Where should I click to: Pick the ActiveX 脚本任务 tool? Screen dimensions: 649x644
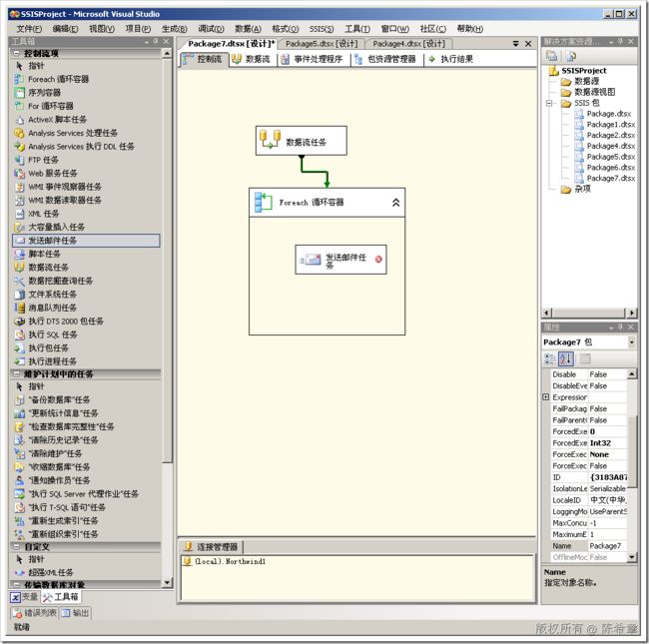tap(86, 120)
